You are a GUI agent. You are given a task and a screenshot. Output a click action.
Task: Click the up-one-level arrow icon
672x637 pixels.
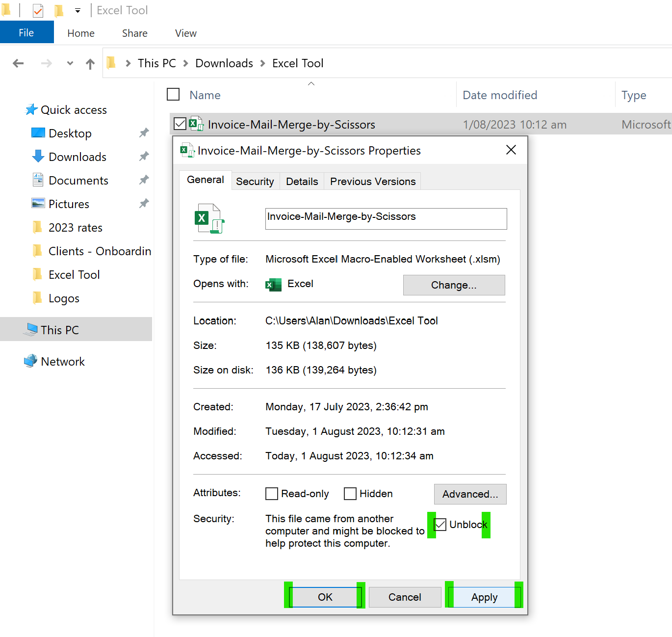(90, 64)
